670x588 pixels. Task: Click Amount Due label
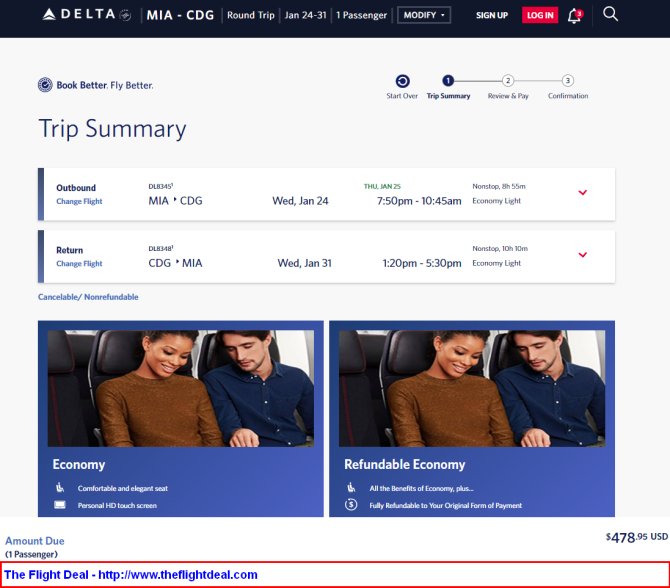(35, 541)
